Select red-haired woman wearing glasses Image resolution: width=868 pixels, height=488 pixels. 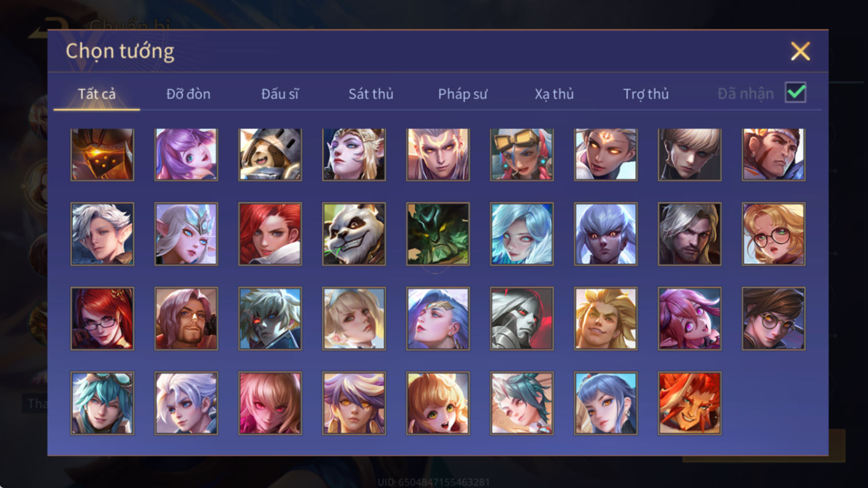point(102,318)
